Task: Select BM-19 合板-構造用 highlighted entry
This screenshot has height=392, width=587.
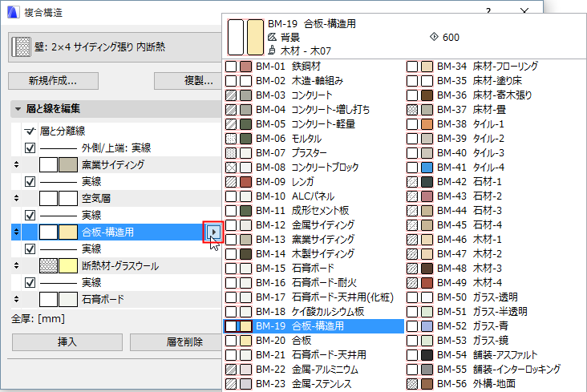Action: click(314, 326)
